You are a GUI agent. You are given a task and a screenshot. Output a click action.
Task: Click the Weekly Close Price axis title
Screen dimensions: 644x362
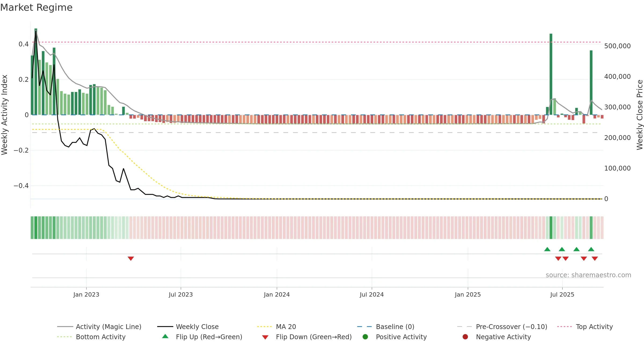[640, 115]
